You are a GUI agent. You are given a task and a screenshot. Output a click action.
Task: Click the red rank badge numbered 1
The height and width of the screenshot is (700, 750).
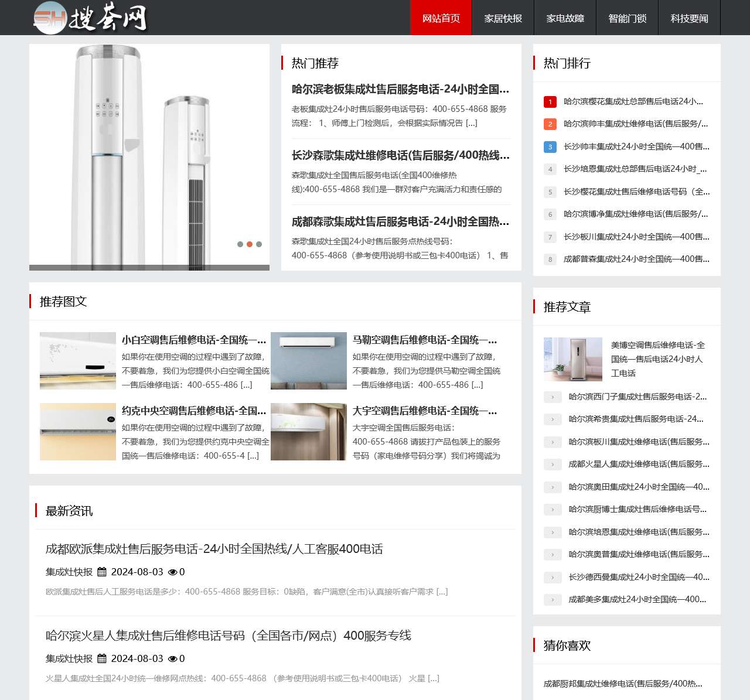coord(550,101)
